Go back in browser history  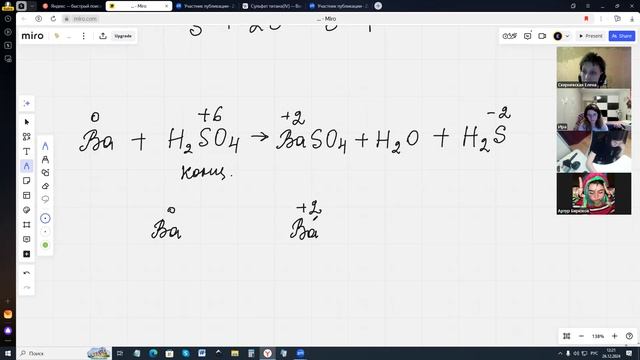tap(24, 19)
